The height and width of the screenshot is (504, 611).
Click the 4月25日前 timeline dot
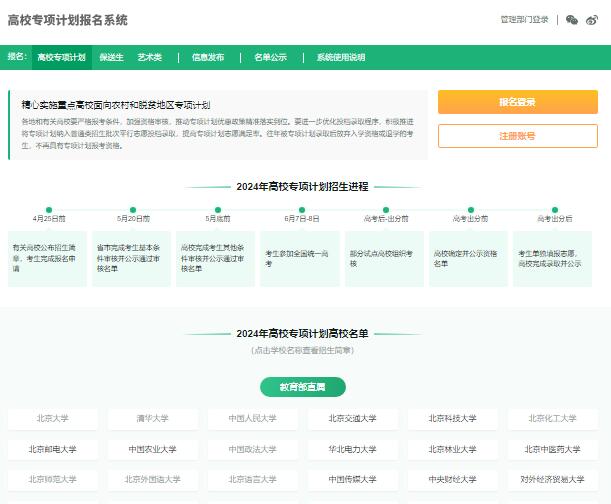point(49,210)
